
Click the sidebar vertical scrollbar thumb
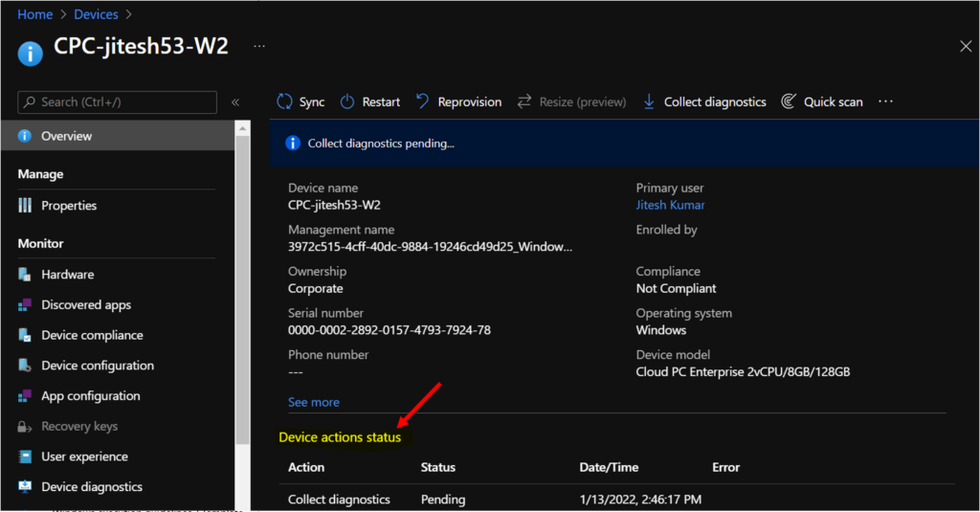[242, 290]
